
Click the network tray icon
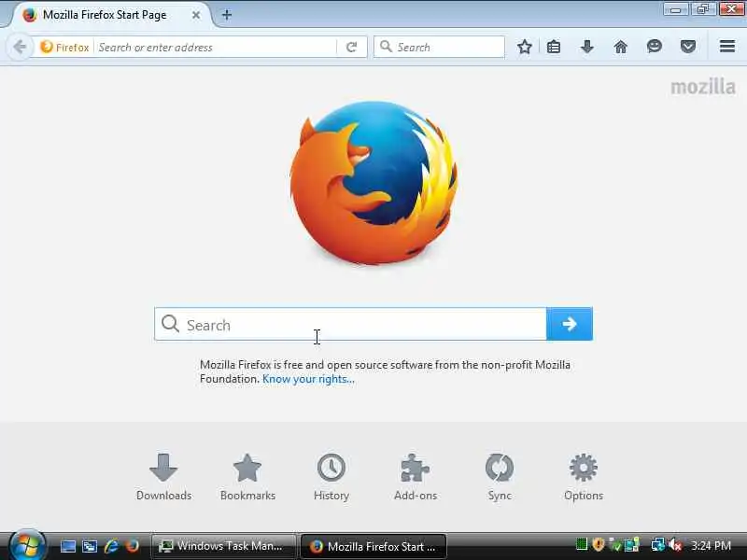click(x=658, y=545)
